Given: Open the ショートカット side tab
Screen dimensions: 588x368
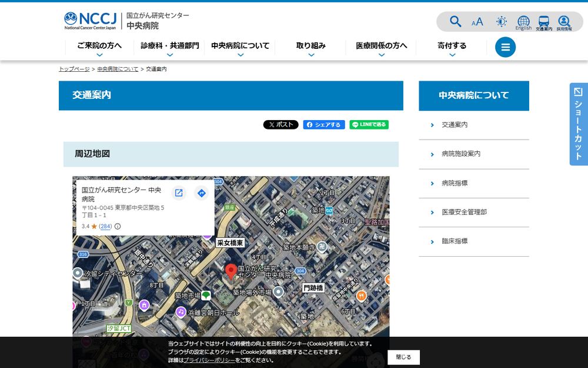Looking at the screenshot, I should 579,124.
